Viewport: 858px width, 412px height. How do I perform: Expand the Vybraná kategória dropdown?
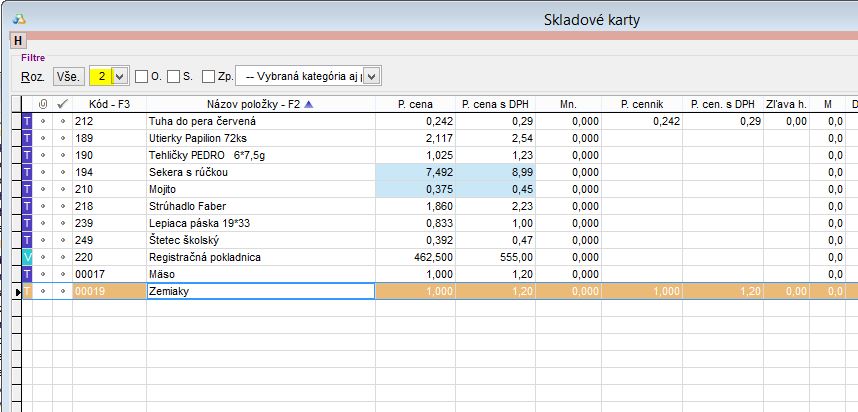tap(371, 76)
